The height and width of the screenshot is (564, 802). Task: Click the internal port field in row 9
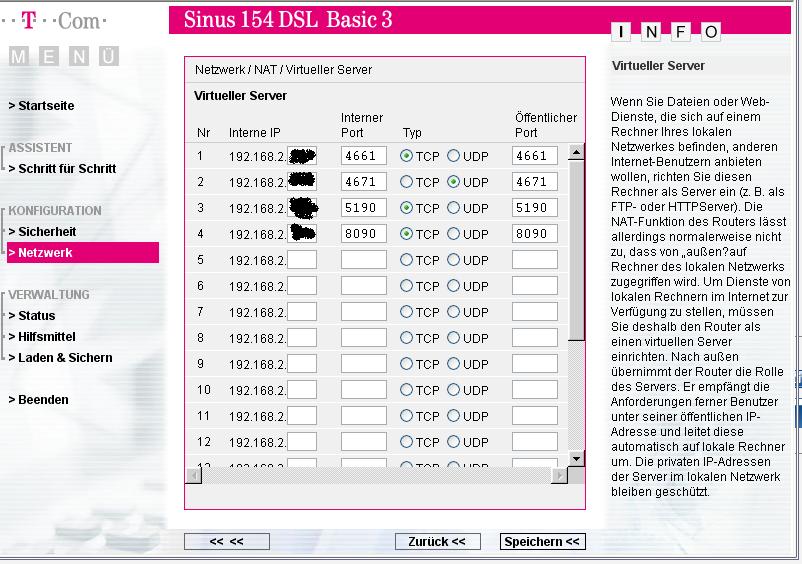click(364, 364)
